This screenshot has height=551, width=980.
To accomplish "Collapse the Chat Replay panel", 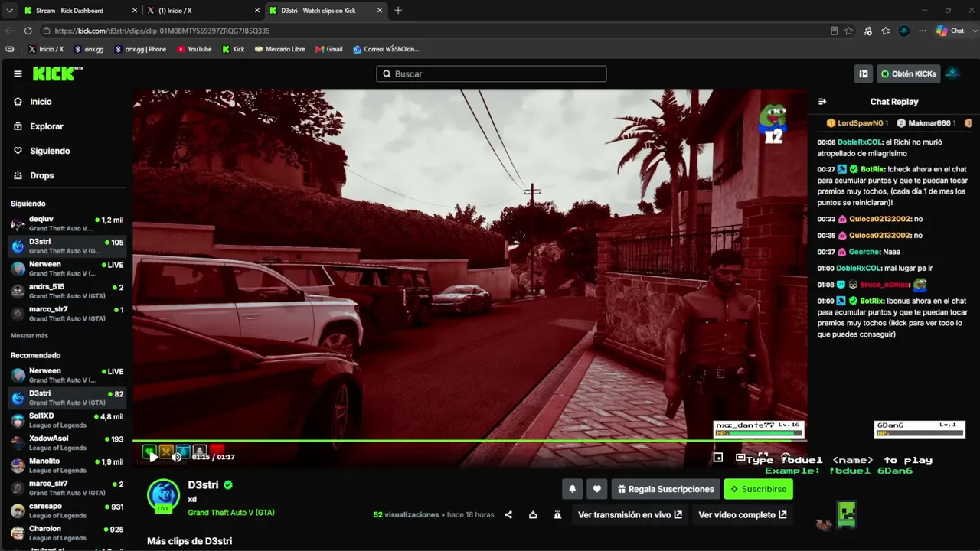I will 822,101.
